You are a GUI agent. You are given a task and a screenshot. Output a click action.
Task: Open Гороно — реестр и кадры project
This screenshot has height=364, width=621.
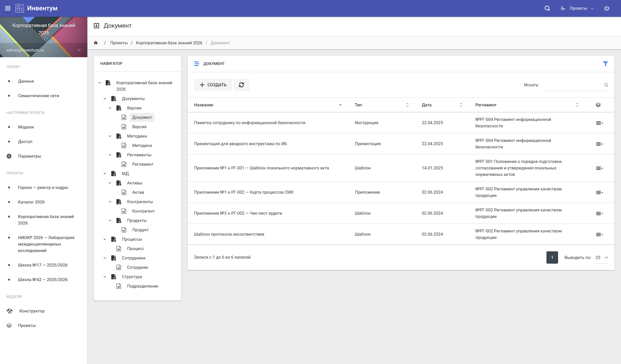pyautogui.click(x=43, y=187)
